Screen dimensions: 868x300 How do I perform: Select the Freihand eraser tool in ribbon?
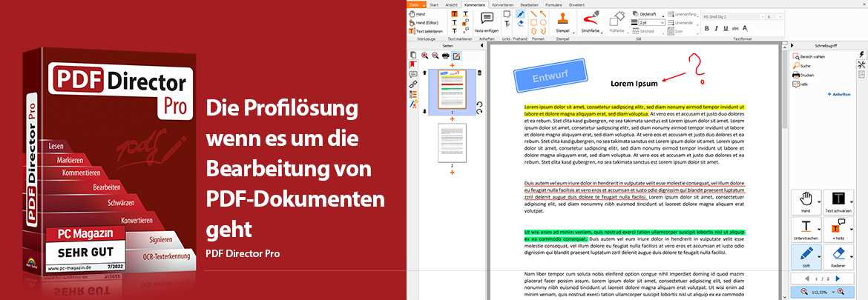coord(521,23)
